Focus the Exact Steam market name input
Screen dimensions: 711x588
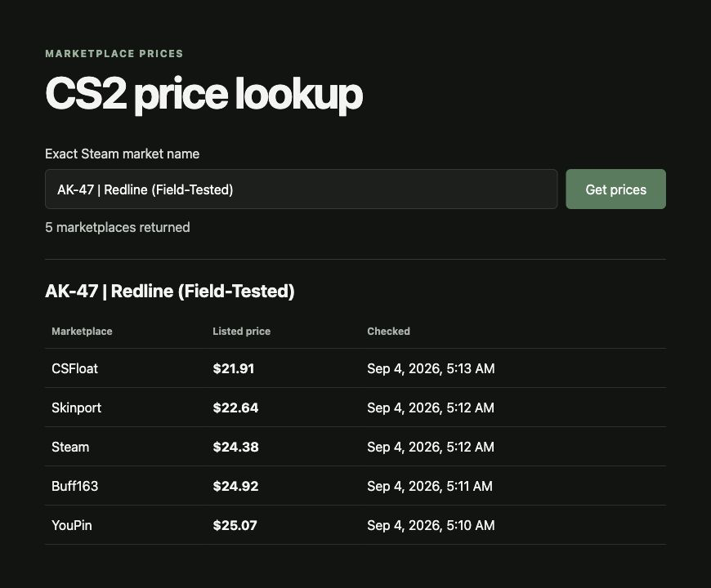[x=301, y=189]
